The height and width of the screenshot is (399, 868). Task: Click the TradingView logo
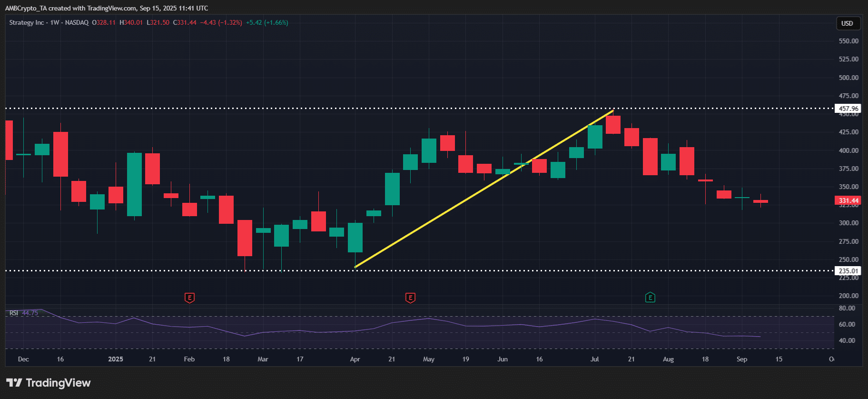pos(48,383)
